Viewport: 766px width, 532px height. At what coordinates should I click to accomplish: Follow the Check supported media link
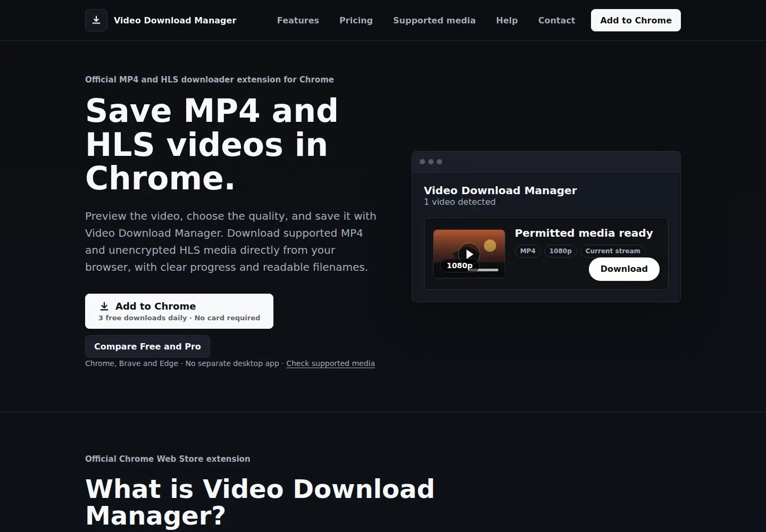[x=330, y=363]
